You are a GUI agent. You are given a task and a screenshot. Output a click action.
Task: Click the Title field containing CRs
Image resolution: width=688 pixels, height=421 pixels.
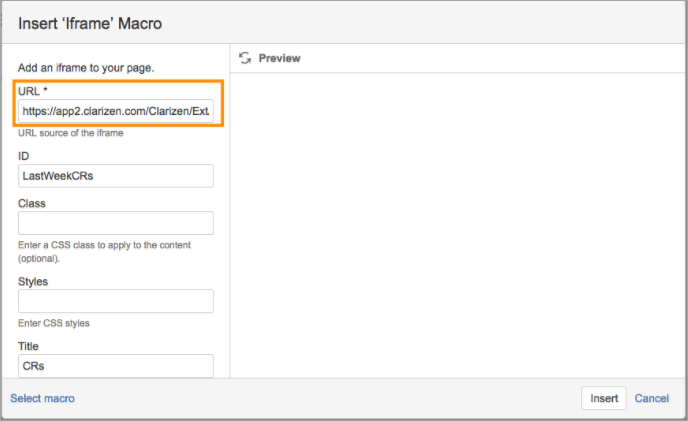tap(116, 366)
